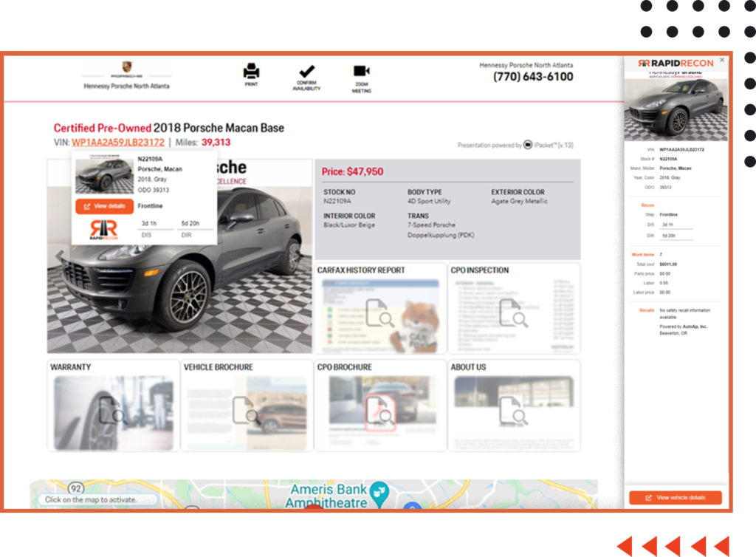Click the Miles 39,313 value
Viewport: 756px width, 557px height.
(216, 143)
